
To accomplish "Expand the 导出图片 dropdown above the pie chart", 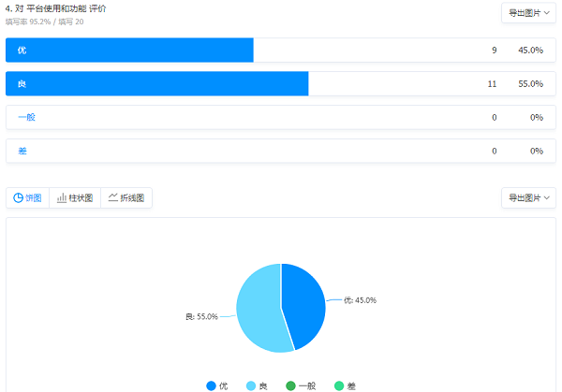I will [528, 198].
